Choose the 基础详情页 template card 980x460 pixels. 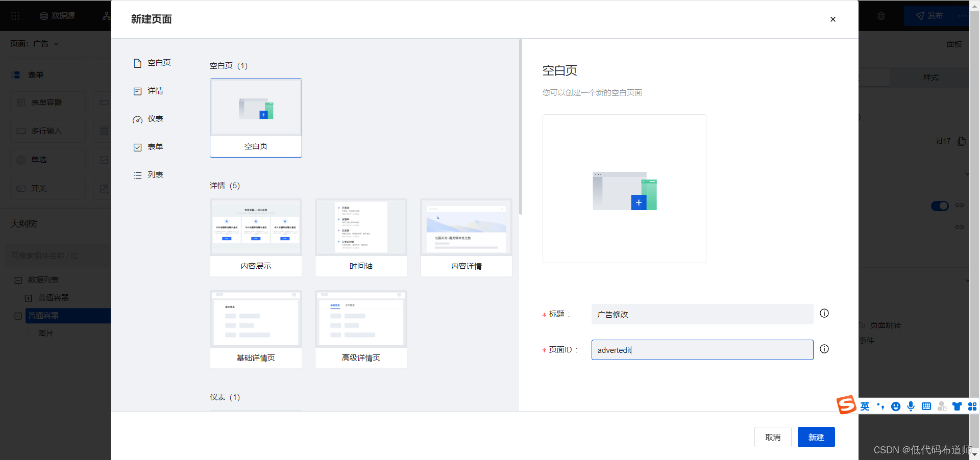(256, 329)
